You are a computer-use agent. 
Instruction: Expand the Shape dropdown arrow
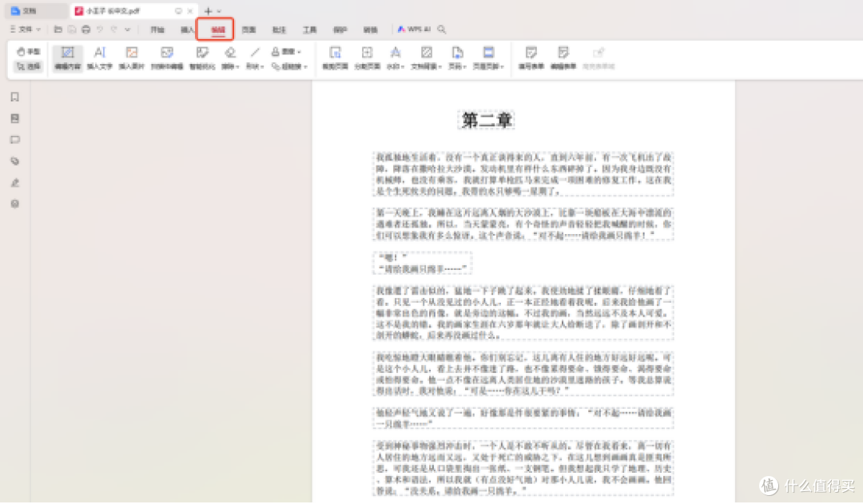click(262, 66)
